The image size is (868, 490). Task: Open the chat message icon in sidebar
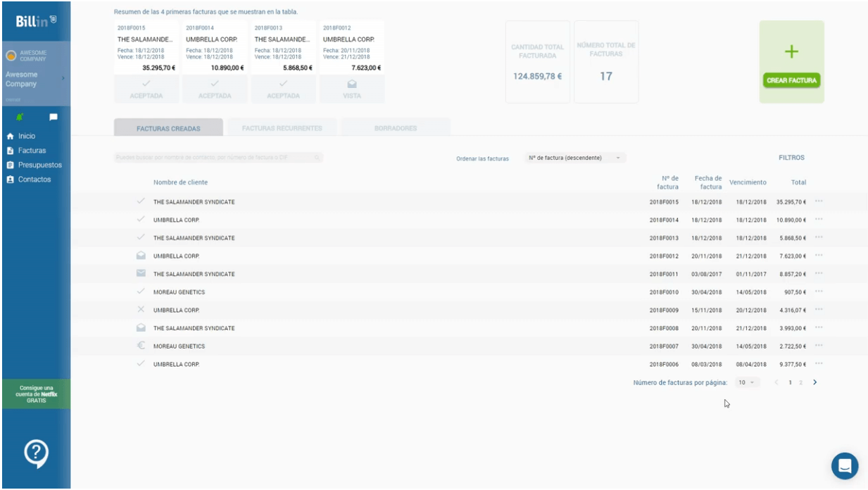(53, 116)
